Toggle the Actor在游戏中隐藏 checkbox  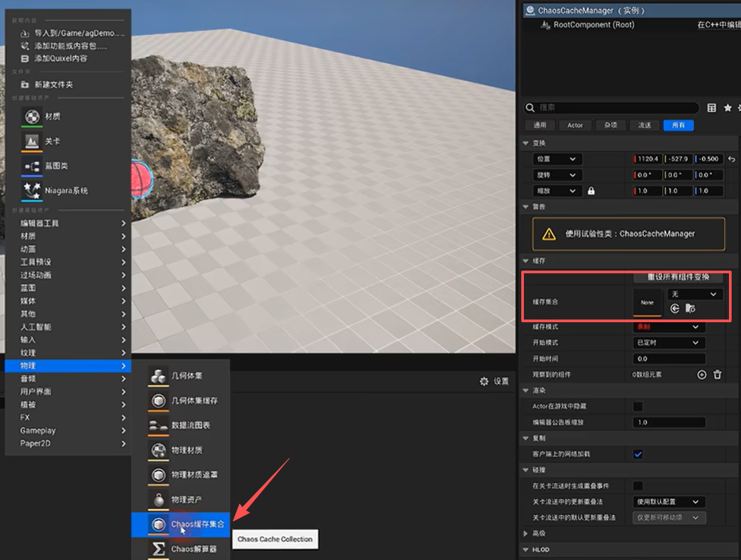pyautogui.click(x=638, y=407)
